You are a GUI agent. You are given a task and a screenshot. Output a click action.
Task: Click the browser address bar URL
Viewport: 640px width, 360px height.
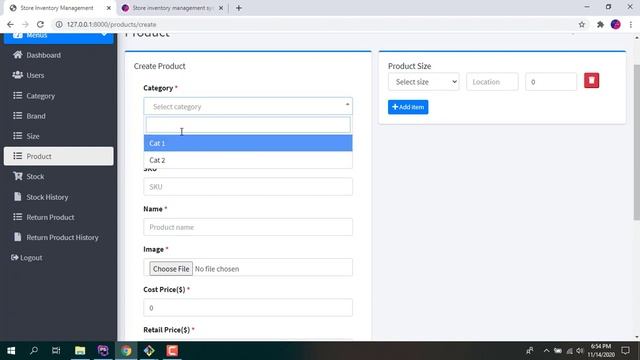[111, 24]
